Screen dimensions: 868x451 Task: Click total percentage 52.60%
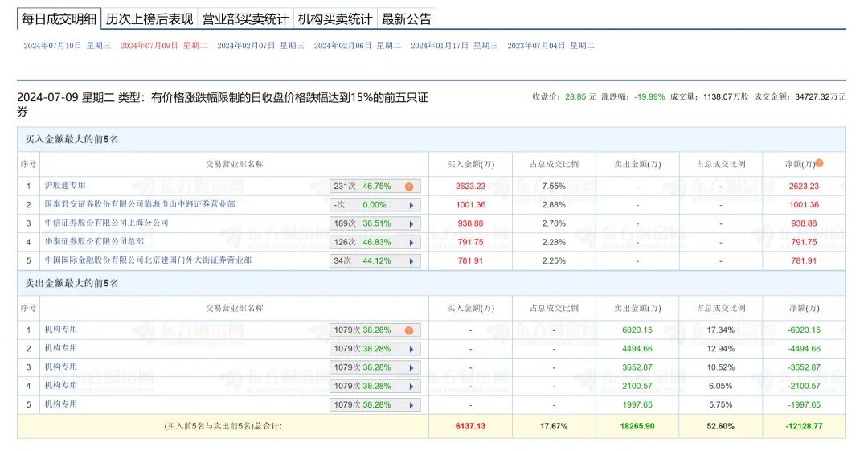pyautogui.click(x=721, y=426)
